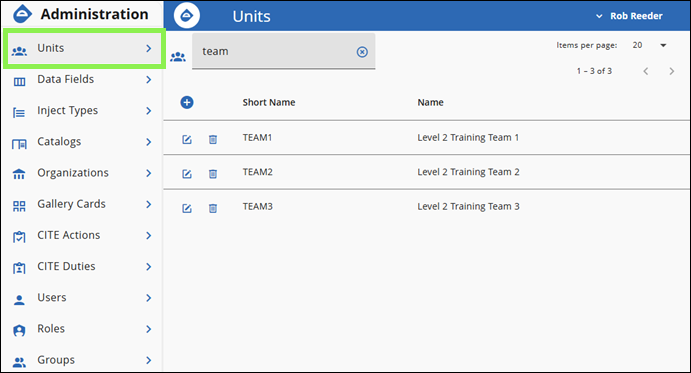The width and height of the screenshot is (691, 373).
Task: Sort by Name column header
Action: [x=431, y=102]
